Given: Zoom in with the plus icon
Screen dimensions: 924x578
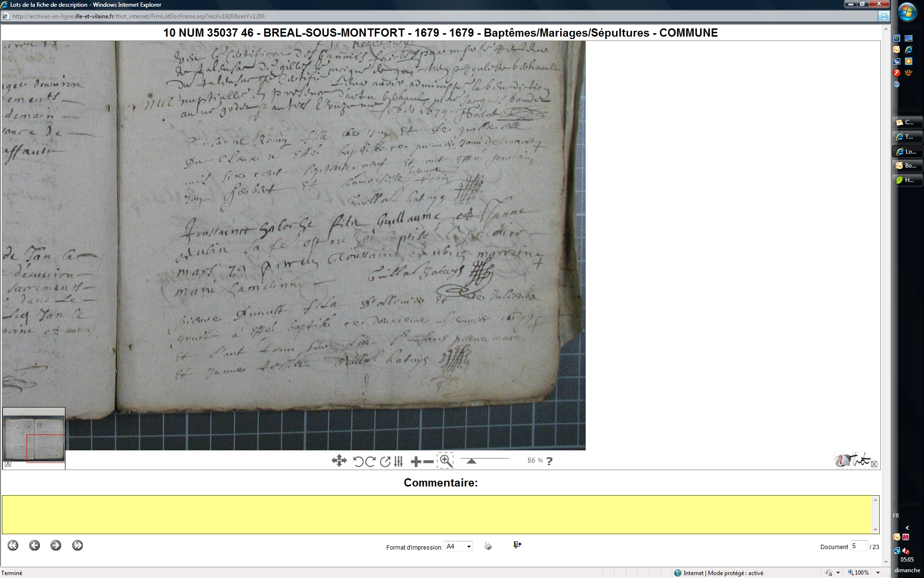Looking at the screenshot, I should tap(416, 461).
